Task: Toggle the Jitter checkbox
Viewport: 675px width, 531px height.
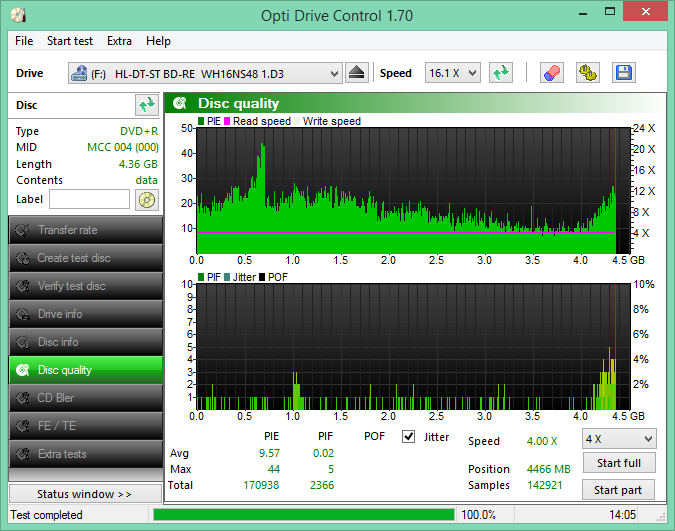Action: coord(408,437)
